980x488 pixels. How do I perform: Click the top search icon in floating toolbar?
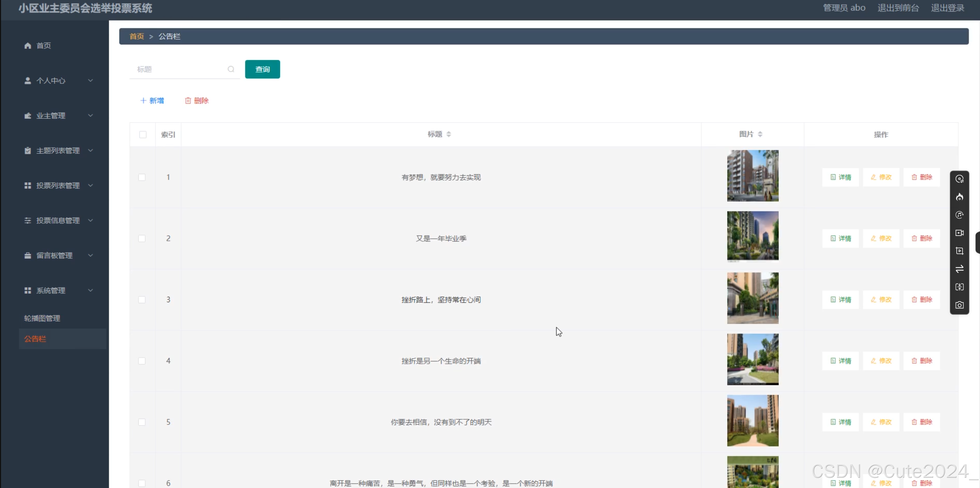[x=959, y=179]
